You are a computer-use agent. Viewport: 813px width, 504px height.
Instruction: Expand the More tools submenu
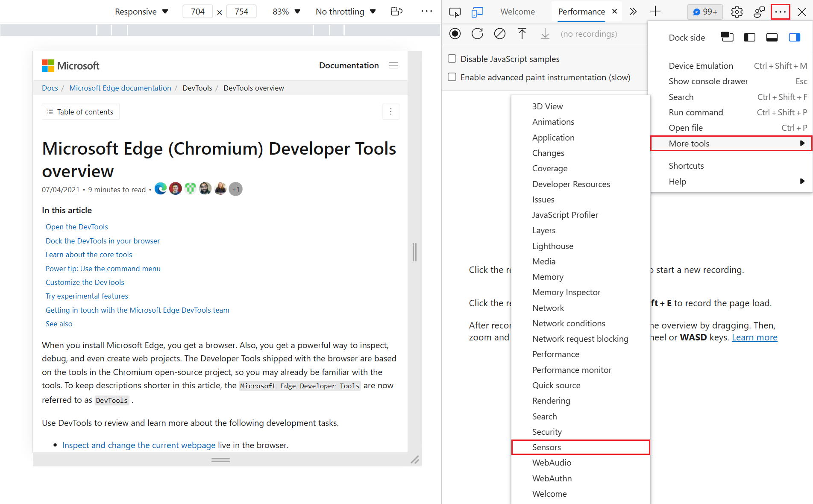point(731,144)
